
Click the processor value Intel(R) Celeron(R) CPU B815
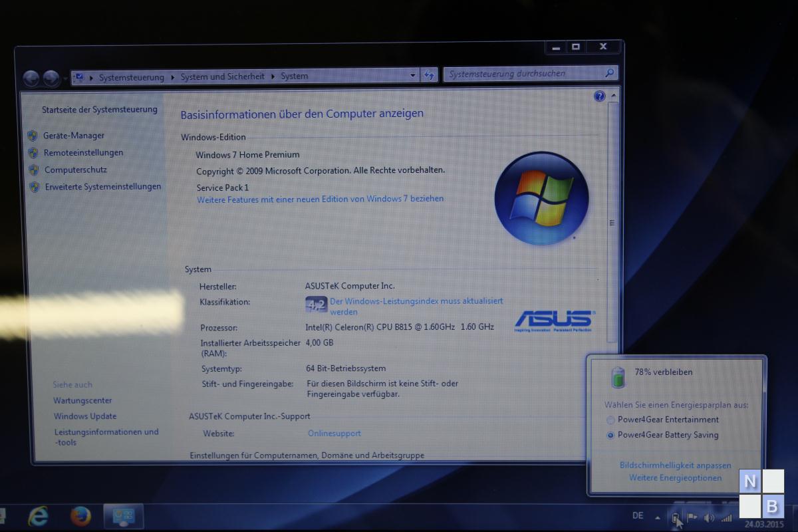(x=400, y=327)
